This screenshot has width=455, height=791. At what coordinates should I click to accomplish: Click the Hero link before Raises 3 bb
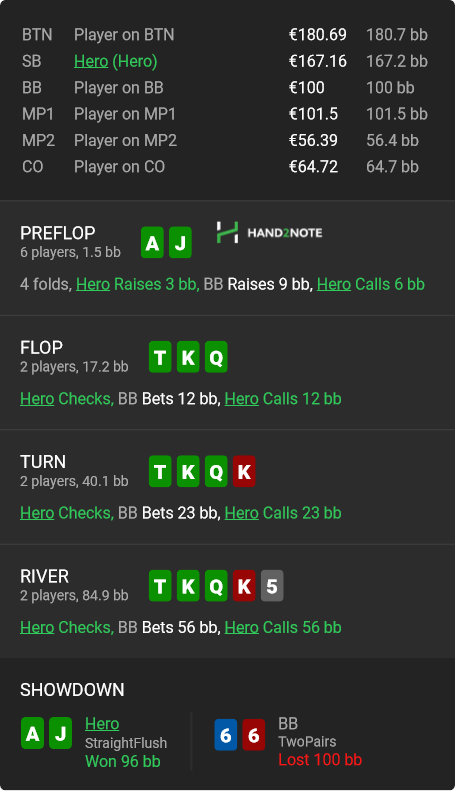coord(93,284)
